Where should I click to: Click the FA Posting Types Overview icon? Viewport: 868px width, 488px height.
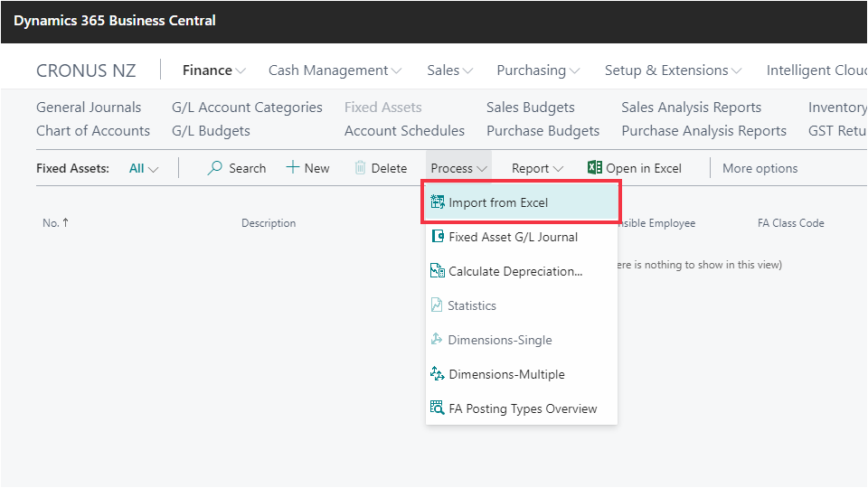(438, 408)
